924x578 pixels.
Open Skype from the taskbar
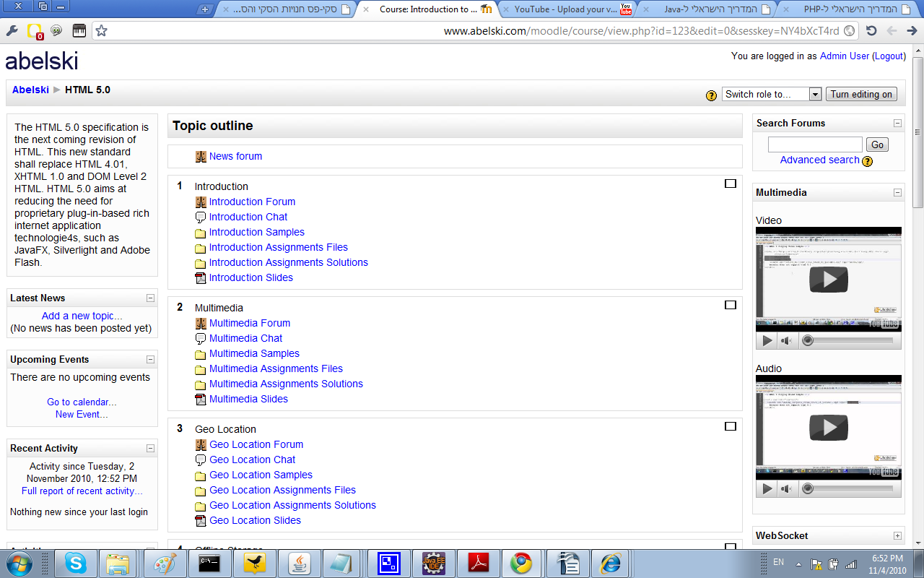click(75, 563)
